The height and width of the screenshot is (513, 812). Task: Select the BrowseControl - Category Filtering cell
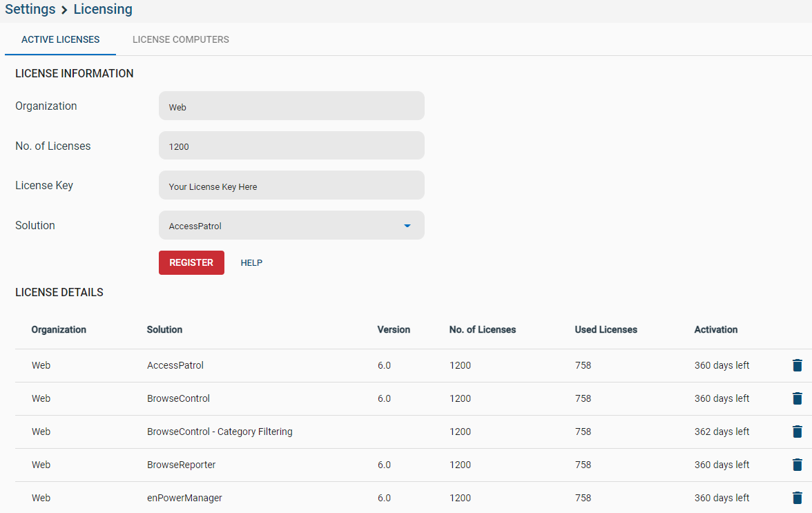click(x=220, y=432)
